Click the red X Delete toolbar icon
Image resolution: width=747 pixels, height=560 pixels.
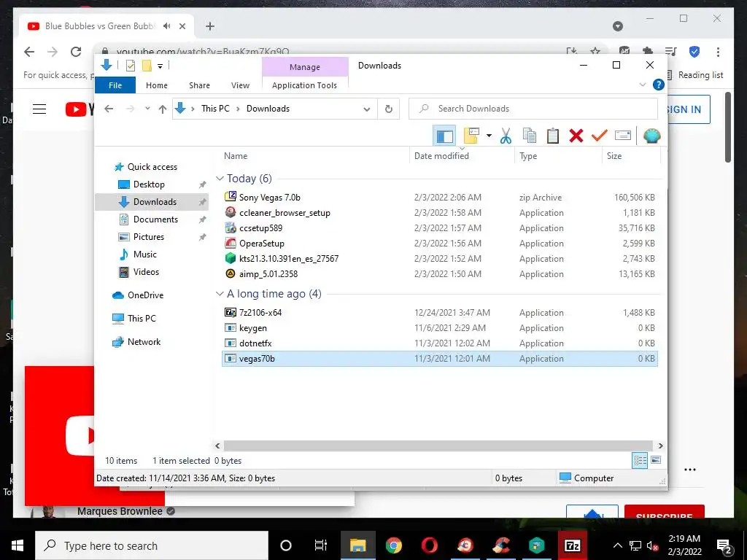pos(576,136)
